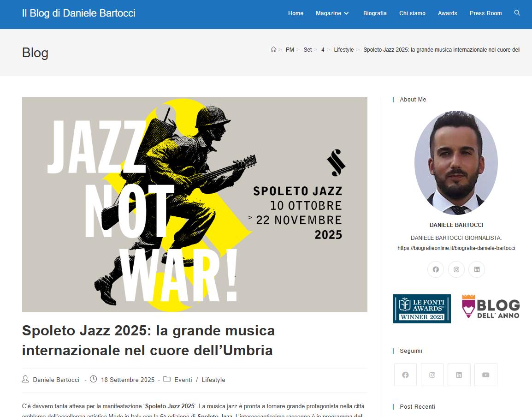
Task: Expand the Magazine dropdown menu
Action: click(332, 13)
